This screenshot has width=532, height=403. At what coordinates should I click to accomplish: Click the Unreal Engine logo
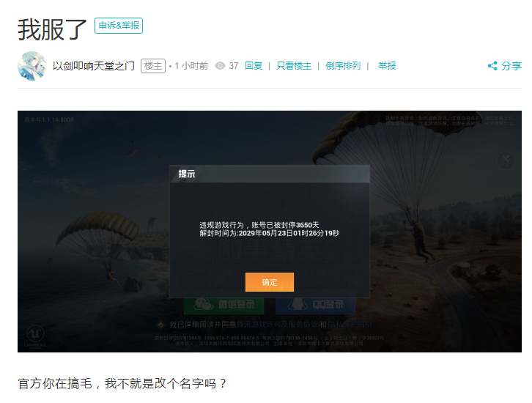tap(35, 335)
